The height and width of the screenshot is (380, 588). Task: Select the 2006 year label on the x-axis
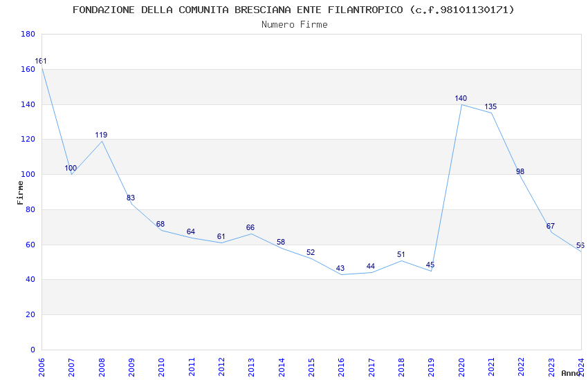pos(42,368)
